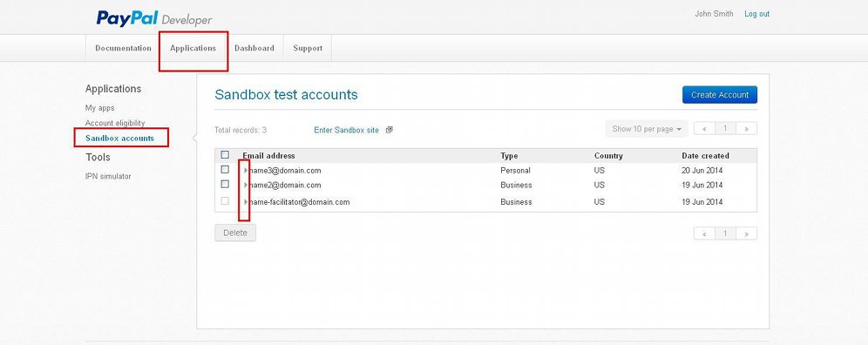Open the Show 10 per page dropdown

coord(647,129)
